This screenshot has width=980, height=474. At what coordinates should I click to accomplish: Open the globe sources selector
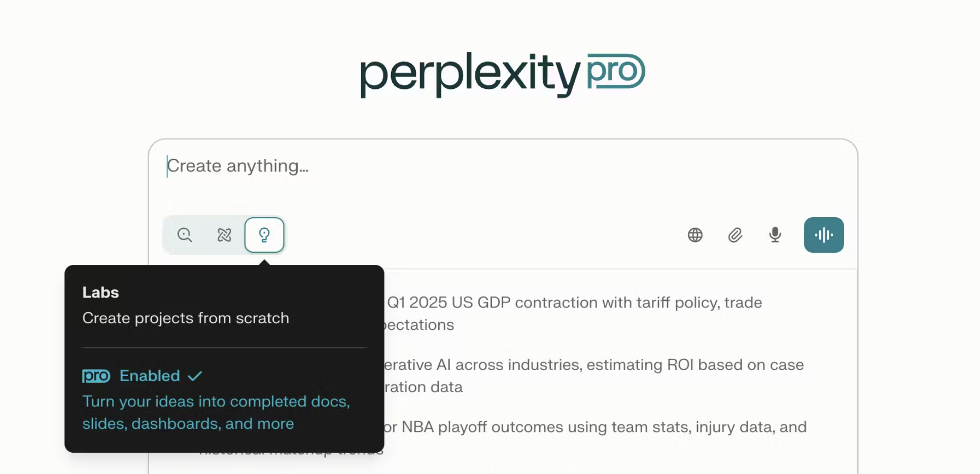695,235
